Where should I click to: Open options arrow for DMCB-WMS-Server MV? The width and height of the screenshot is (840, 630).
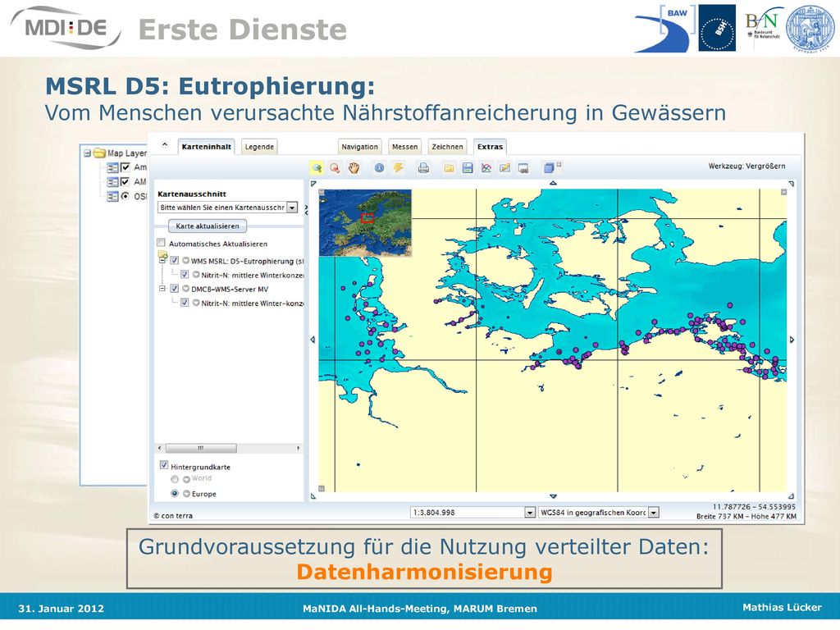(185, 288)
